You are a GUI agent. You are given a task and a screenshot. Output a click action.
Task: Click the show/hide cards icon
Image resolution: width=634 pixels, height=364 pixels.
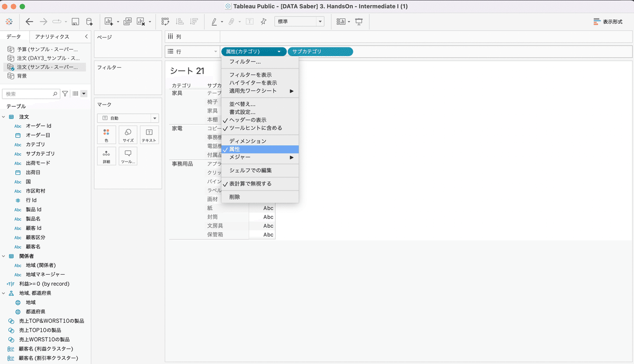pos(341,22)
